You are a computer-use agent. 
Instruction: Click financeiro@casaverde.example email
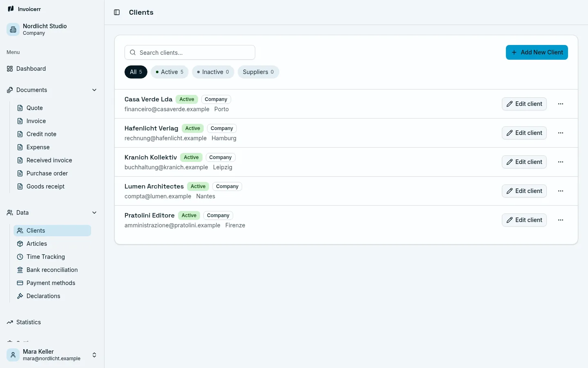(167, 109)
